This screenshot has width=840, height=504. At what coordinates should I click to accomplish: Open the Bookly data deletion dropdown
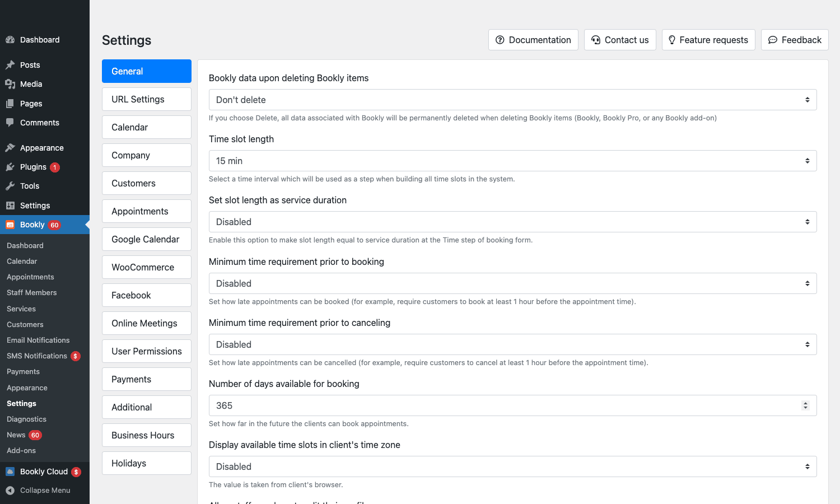coord(512,100)
